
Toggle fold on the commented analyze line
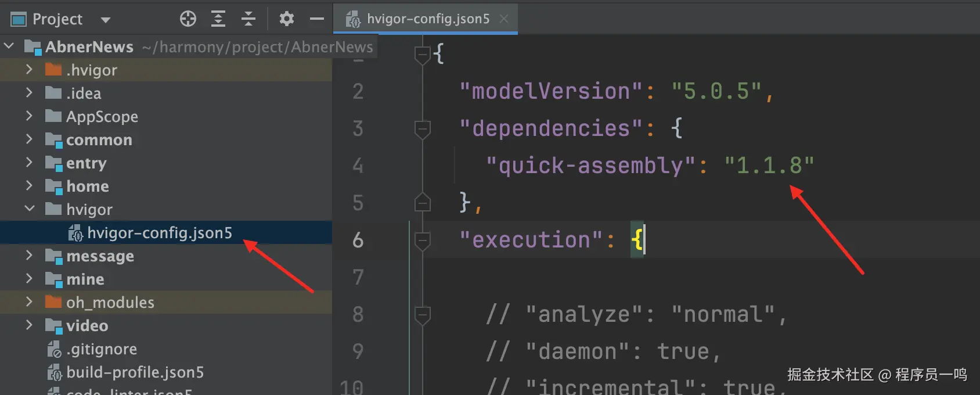423,315
